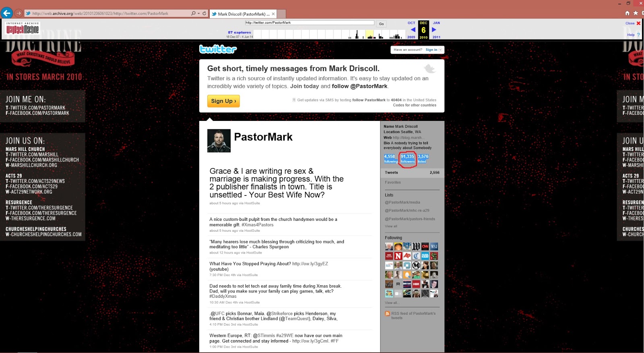
Task: Open the @Strikeforce mention link
Action: [x=279, y=314]
